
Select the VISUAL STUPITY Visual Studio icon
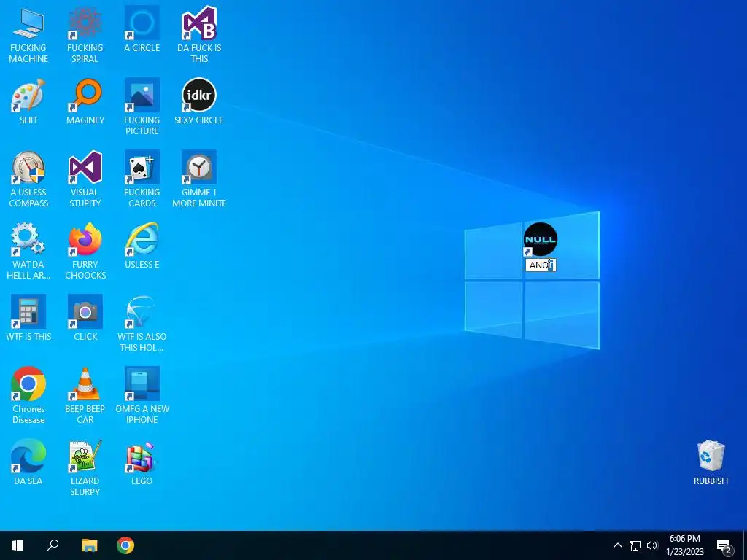coord(85,168)
